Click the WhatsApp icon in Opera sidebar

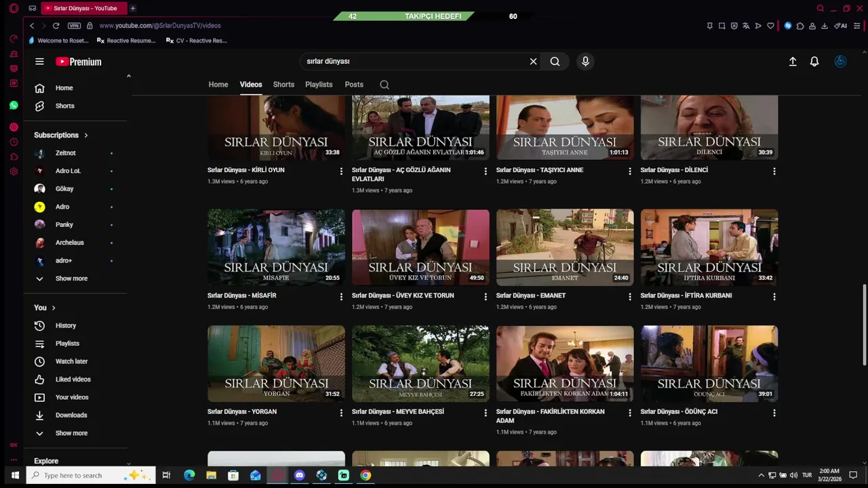click(14, 105)
